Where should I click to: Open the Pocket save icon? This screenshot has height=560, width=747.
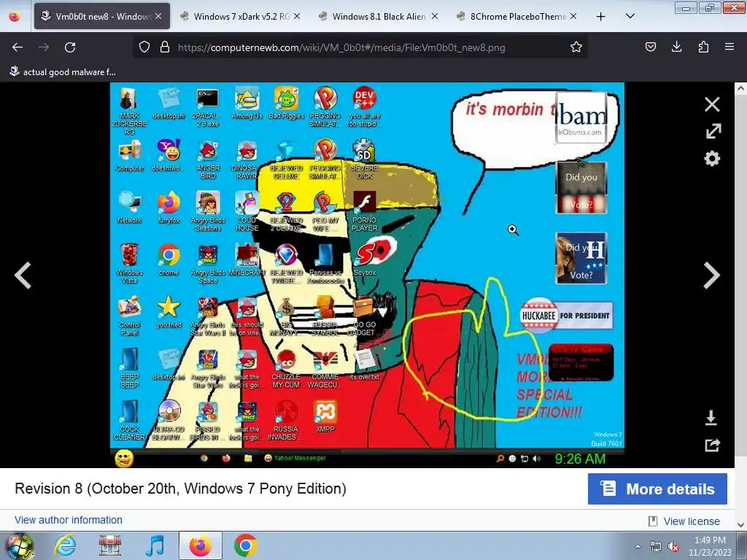click(650, 47)
